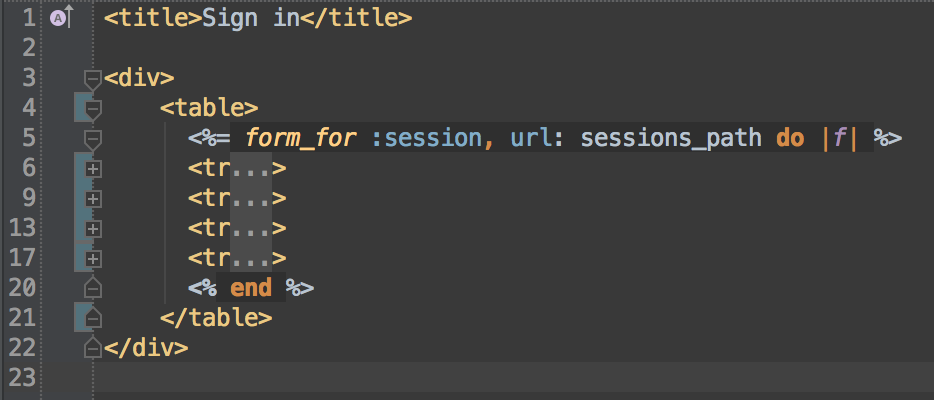Expand the folded tr on line 9

point(93,199)
